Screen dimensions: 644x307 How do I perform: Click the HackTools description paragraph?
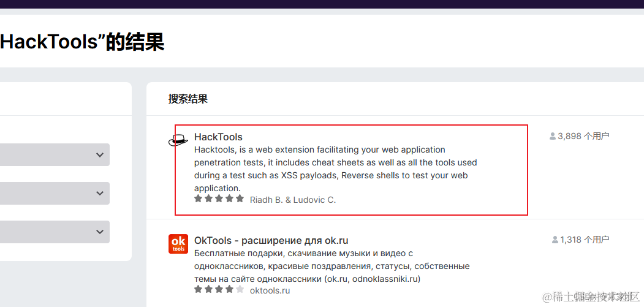click(x=336, y=169)
